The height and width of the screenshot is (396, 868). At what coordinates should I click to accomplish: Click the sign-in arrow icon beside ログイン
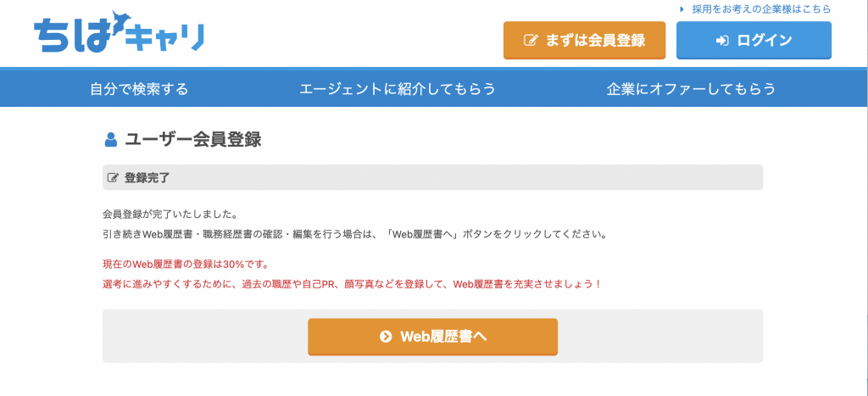(x=722, y=41)
